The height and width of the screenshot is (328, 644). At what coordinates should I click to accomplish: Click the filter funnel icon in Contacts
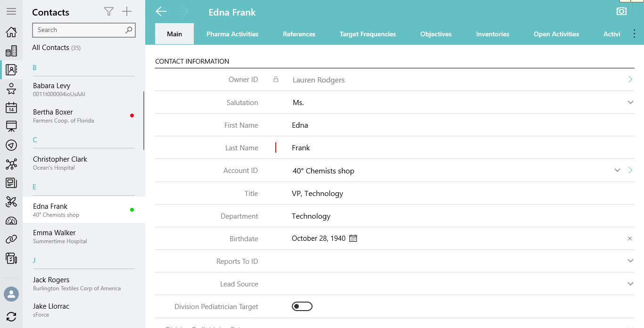[x=109, y=12]
